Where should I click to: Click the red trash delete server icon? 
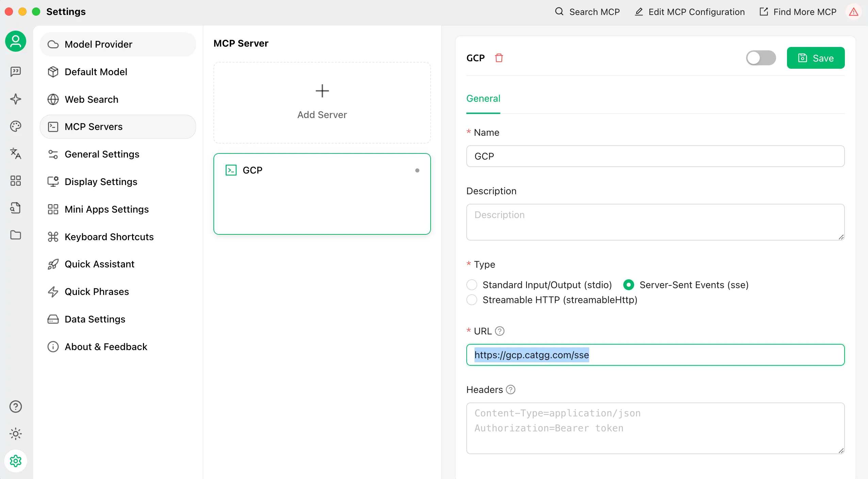[499, 58]
